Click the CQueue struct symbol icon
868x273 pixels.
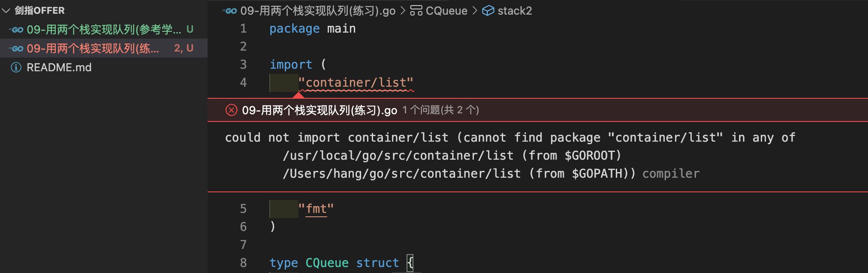point(416,11)
